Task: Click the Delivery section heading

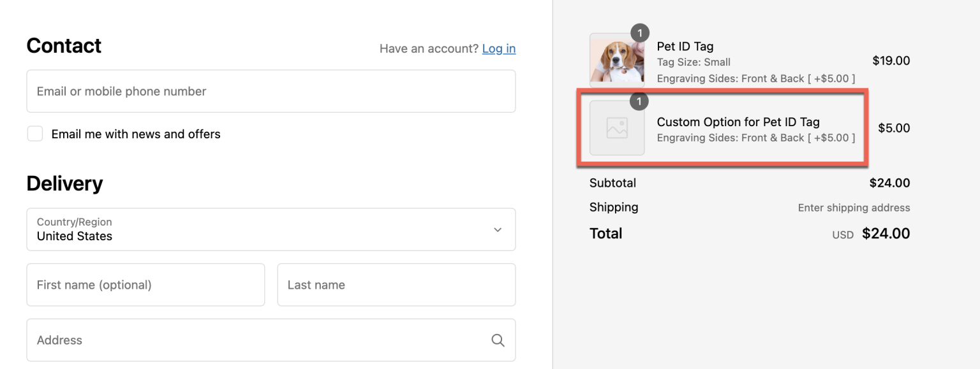Action: (x=64, y=184)
